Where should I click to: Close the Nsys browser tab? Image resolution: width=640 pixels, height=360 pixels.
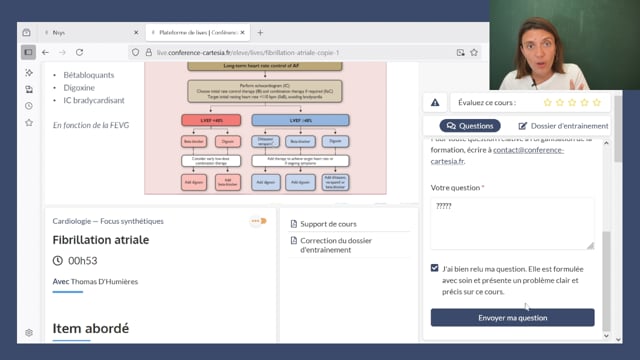(x=136, y=32)
